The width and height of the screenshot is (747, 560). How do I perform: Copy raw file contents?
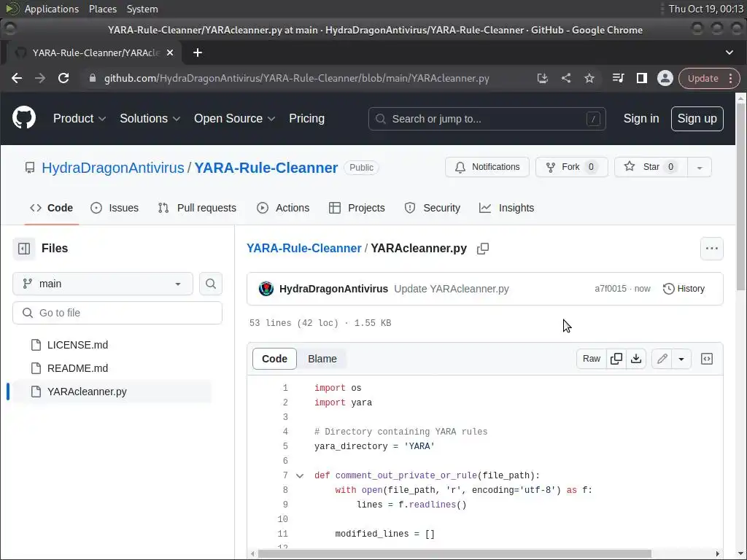coord(616,359)
